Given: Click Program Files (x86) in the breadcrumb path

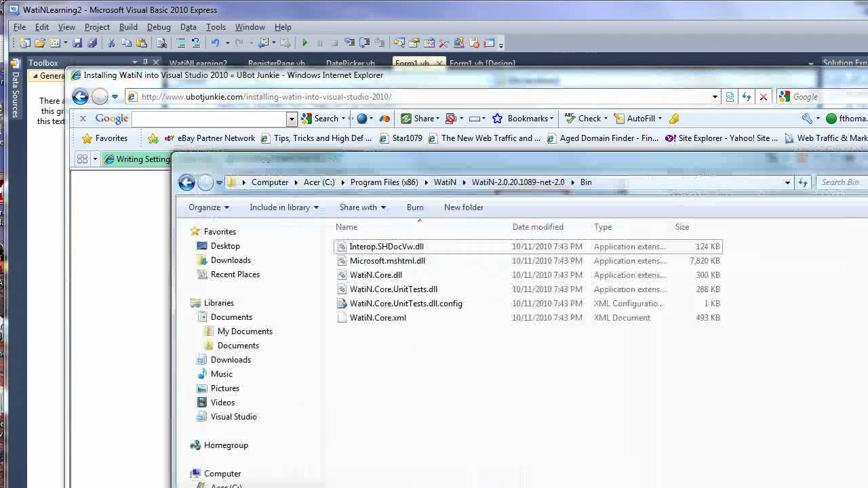Looking at the screenshot, I should click(384, 182).
